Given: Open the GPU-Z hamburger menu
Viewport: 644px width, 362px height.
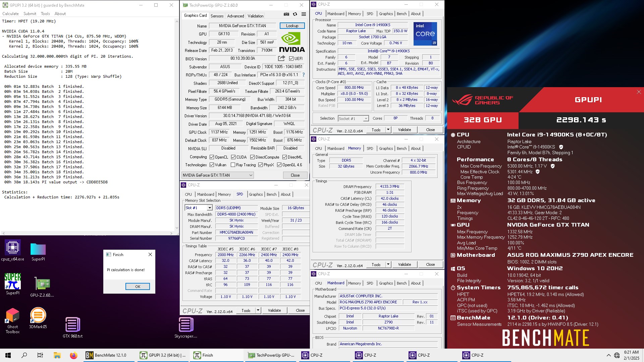Looking at the screenshot, I should pos(304,14).
